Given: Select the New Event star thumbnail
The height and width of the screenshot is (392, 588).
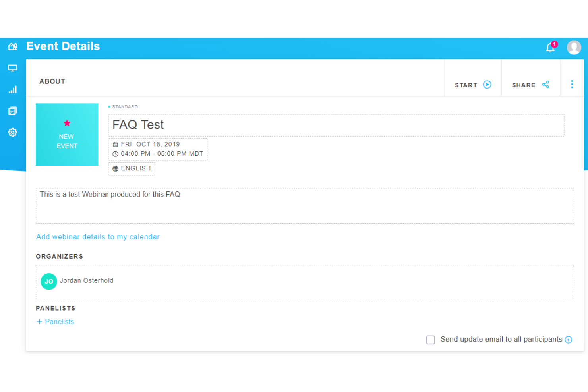Looking at the screenshot, I should click(67, 134).
